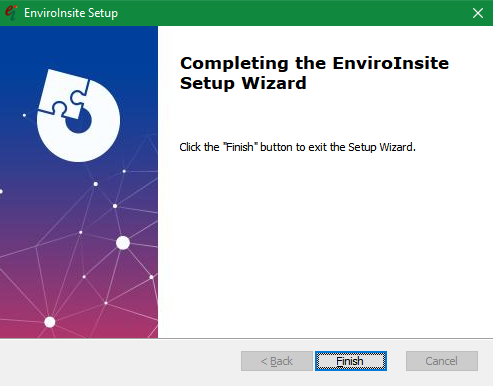The image size is (493, 386).
Task: Click the "Setup Wizard" heading second line
Action: point(243,83)
